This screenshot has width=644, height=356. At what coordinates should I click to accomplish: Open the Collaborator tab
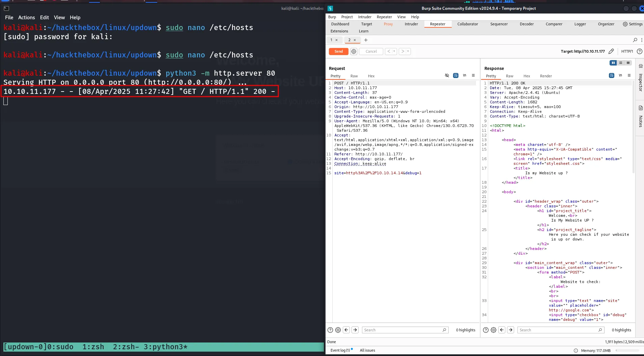(468, 24)
